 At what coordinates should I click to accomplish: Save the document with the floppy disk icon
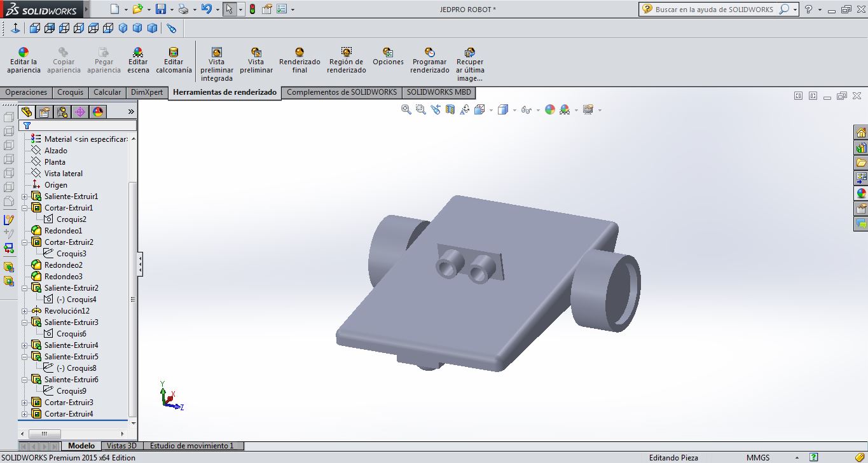coord(161,10)
